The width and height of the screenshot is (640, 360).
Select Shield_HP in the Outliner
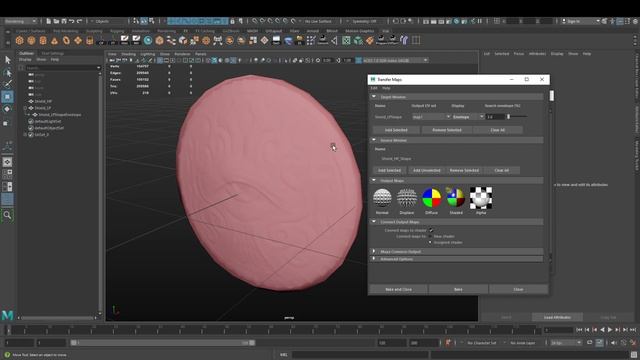43,102
